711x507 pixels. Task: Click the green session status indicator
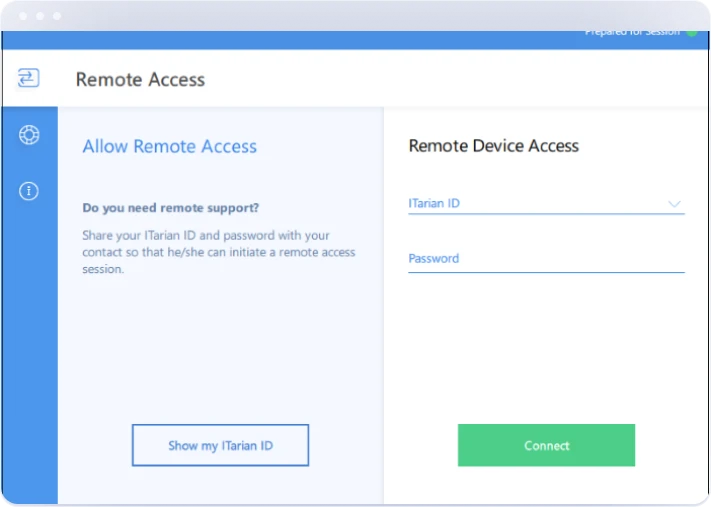tap(692, 32)
